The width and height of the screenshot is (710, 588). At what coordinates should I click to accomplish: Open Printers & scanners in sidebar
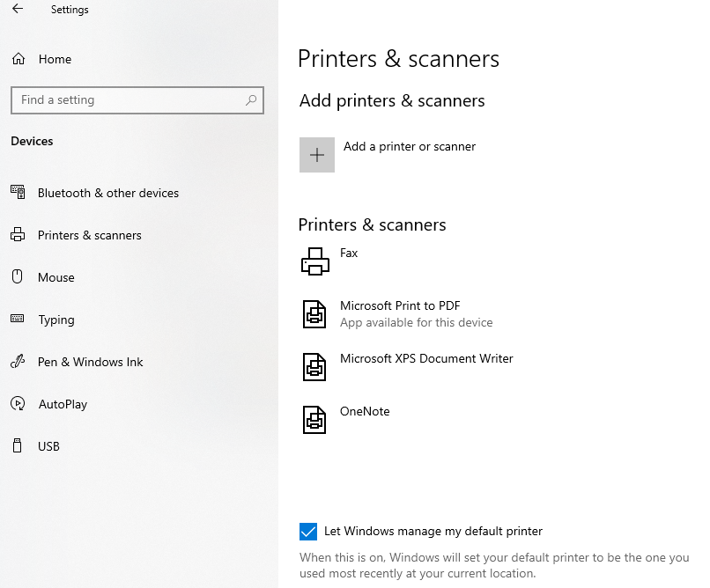(x=89, y=235)
